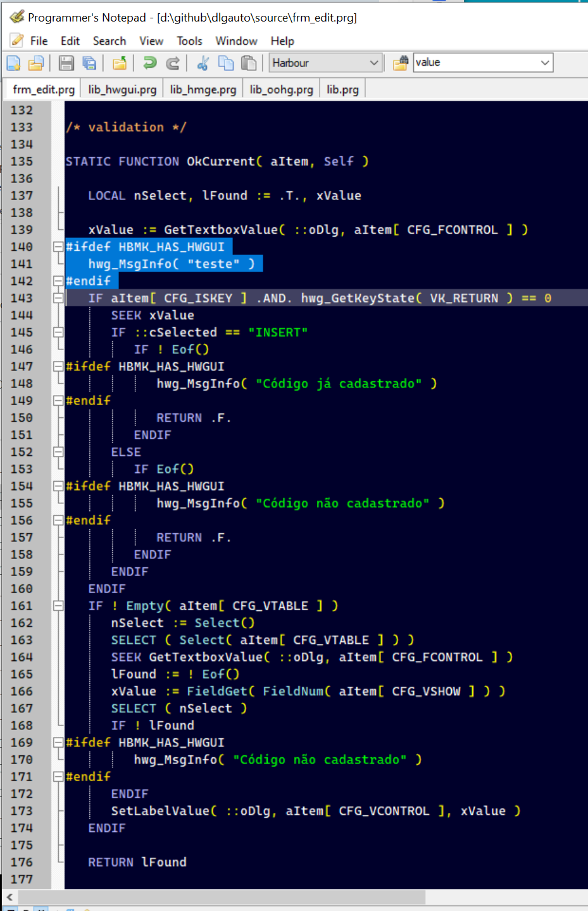Click 'nSelect := Select()' on line 162
Viewport: 588px width, 911px height.
click(x=183, y=623)
